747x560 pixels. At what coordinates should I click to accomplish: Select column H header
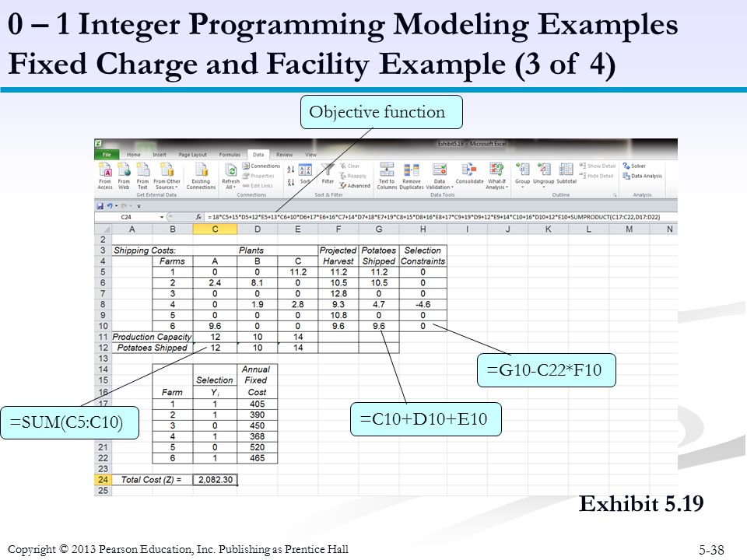[423, 229]
